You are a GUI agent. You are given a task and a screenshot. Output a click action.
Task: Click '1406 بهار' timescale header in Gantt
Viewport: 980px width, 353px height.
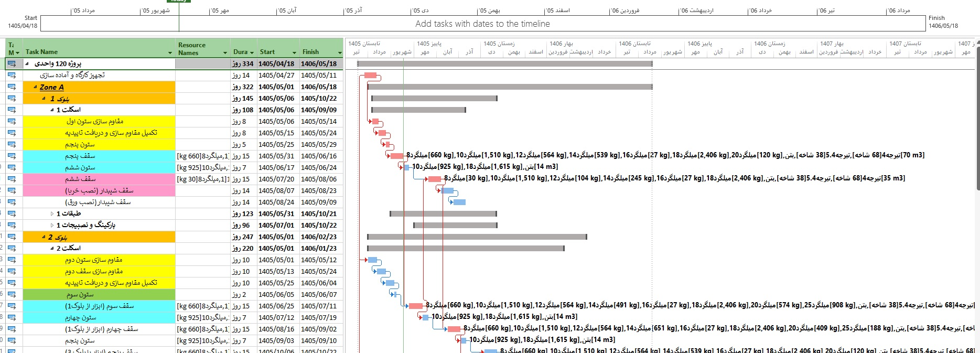561,44
